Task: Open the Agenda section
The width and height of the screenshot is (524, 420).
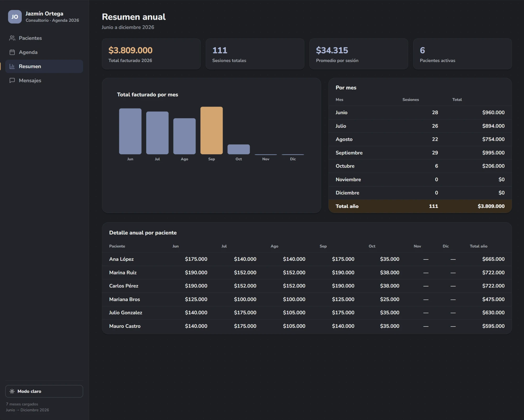Action: (x=44, y=52)
